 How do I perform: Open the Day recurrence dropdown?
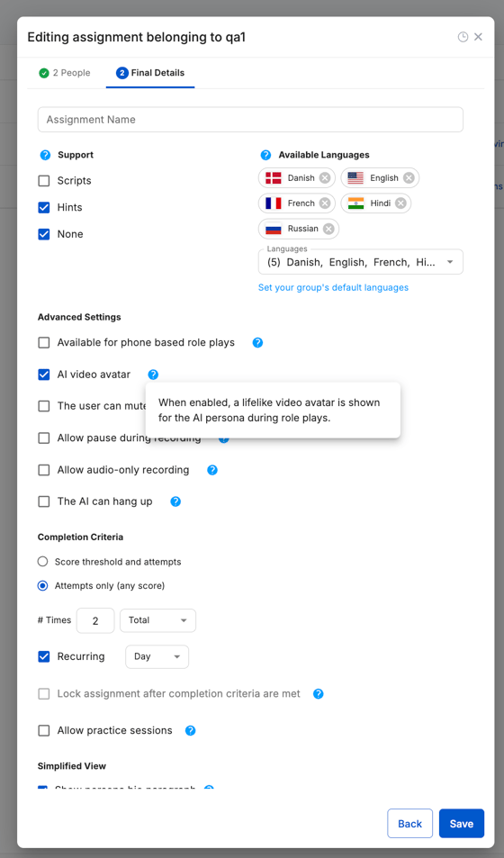click(157, 656)
